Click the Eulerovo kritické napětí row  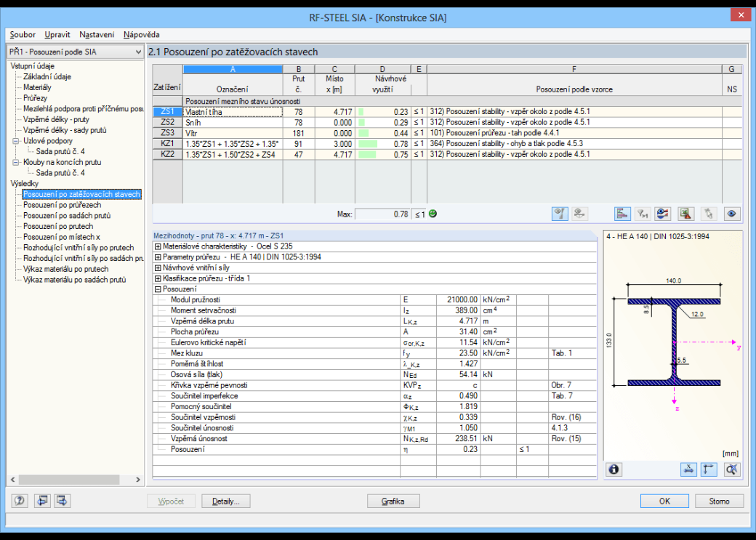pos(374,343)
